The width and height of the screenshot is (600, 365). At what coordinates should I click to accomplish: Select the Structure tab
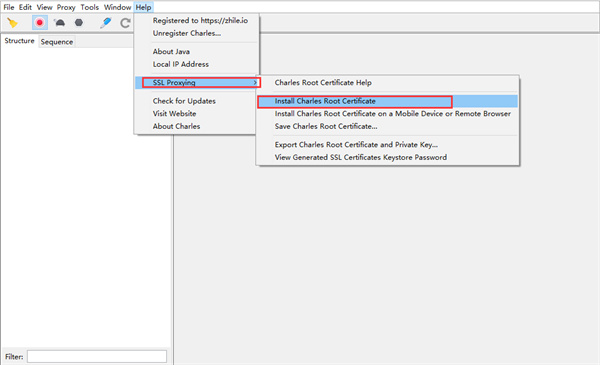pos(19,41)
